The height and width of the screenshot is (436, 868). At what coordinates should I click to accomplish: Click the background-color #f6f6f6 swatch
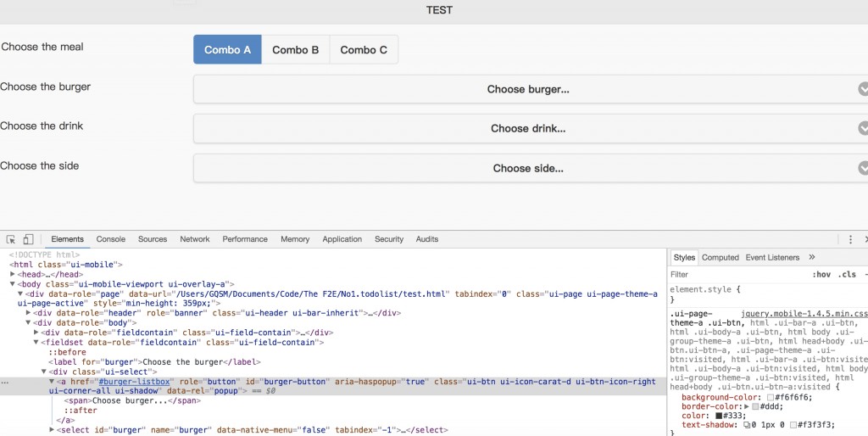[771, 397]
